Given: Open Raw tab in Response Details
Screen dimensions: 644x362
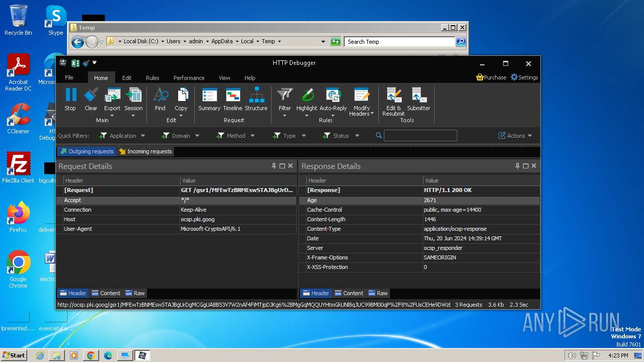Looking at the screenshot, I should click(378, 293).
